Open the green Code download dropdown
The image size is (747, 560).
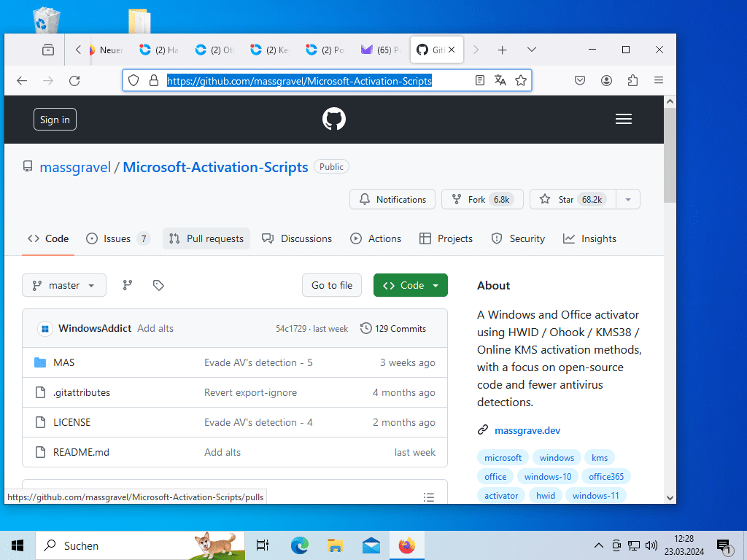(410, 285)
